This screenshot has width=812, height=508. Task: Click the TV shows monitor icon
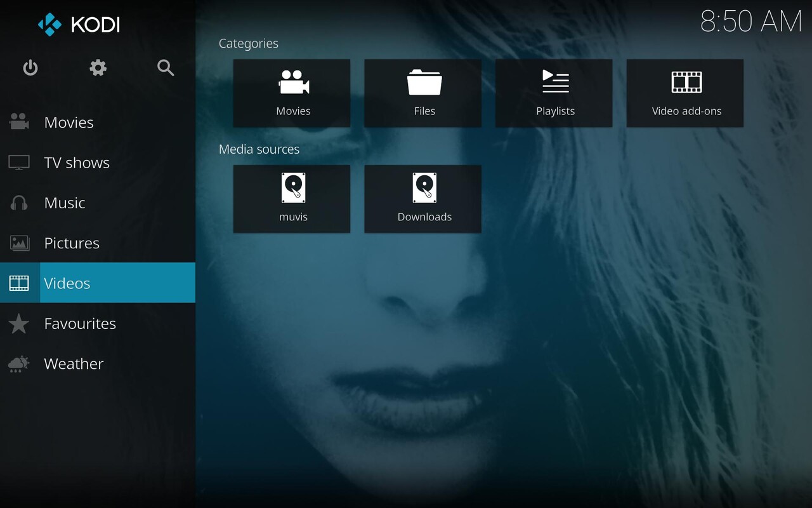click(x=19, y=163)
